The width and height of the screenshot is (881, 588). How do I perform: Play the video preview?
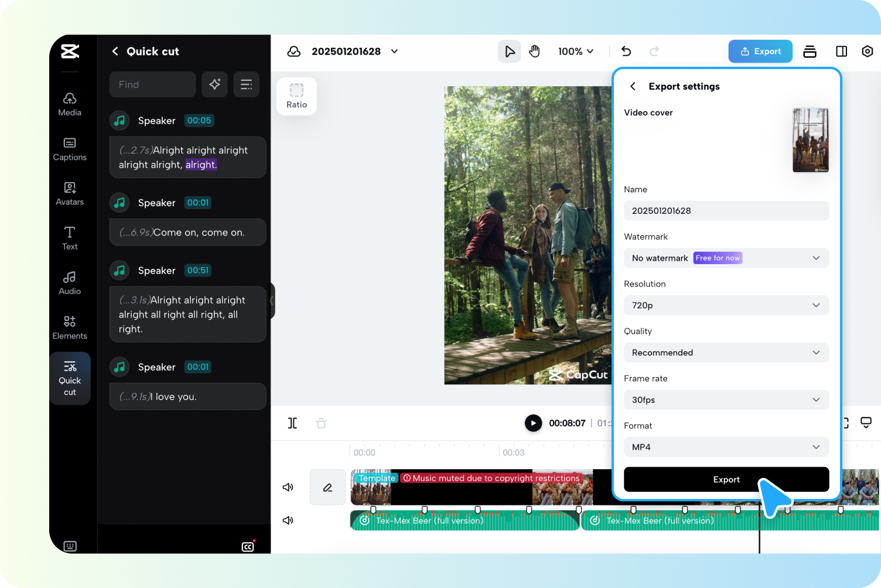click(533, 423)
